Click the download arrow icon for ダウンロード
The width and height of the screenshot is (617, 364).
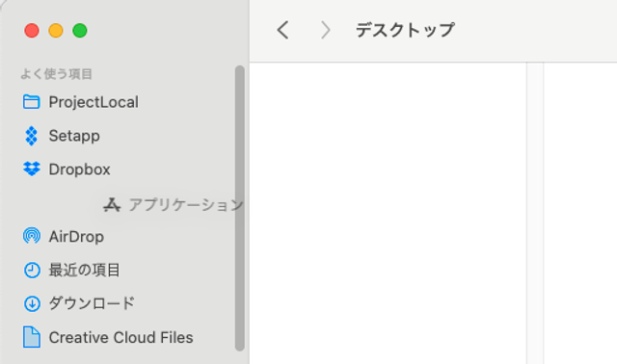(x=32, y=303)
